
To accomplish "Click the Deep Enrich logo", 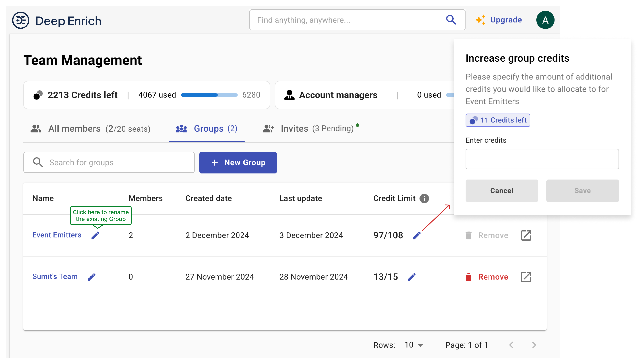I will pyautogui.click(x=21, y=20).
